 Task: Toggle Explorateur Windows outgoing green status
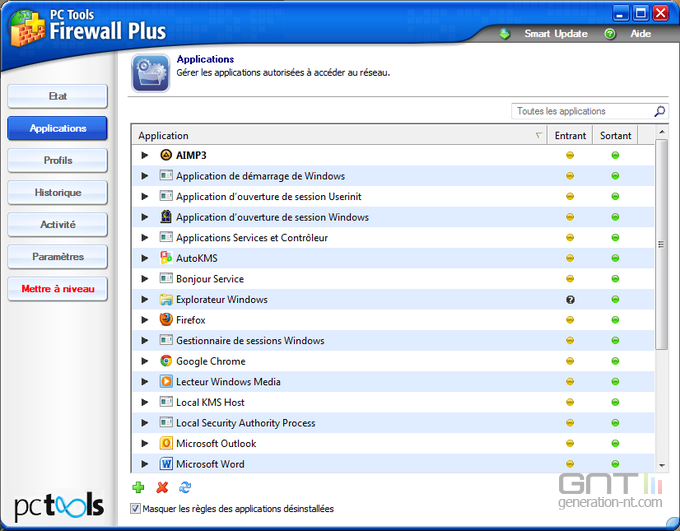[615, 299]
